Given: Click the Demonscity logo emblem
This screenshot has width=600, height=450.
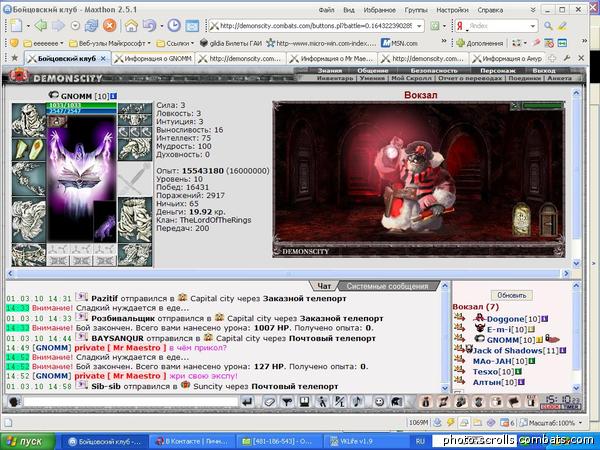Looking at the screenshot, I should 19,75.
